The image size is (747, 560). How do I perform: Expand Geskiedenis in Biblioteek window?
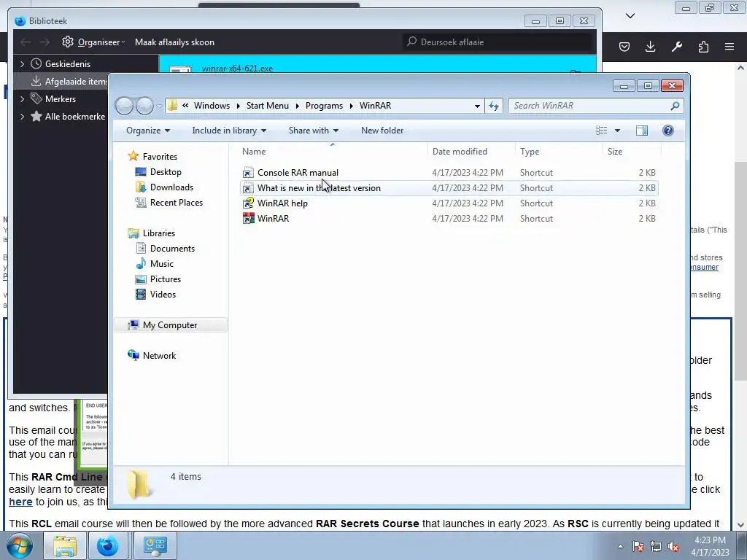(22, 63)
